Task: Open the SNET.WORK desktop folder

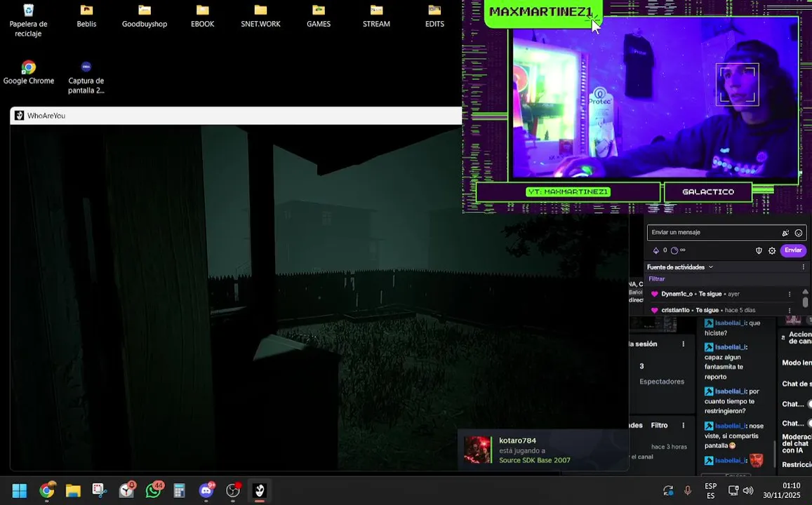Action: [260, 16]
